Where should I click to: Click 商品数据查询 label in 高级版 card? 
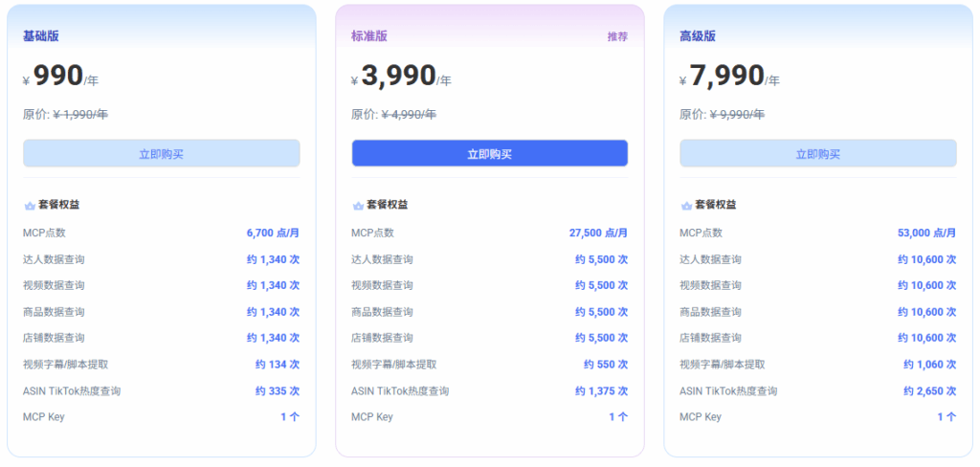click(x=711, y=312)
